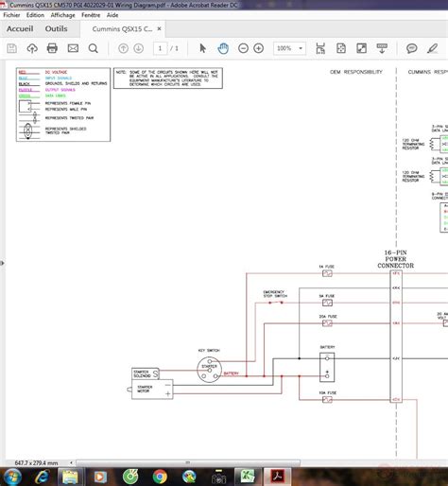
Task: Launch Google Chrome from taskbar
Action: coord(160,477)
